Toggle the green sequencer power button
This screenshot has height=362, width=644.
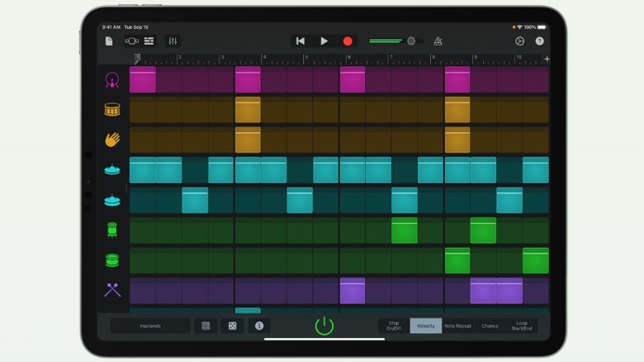point(324,326)
